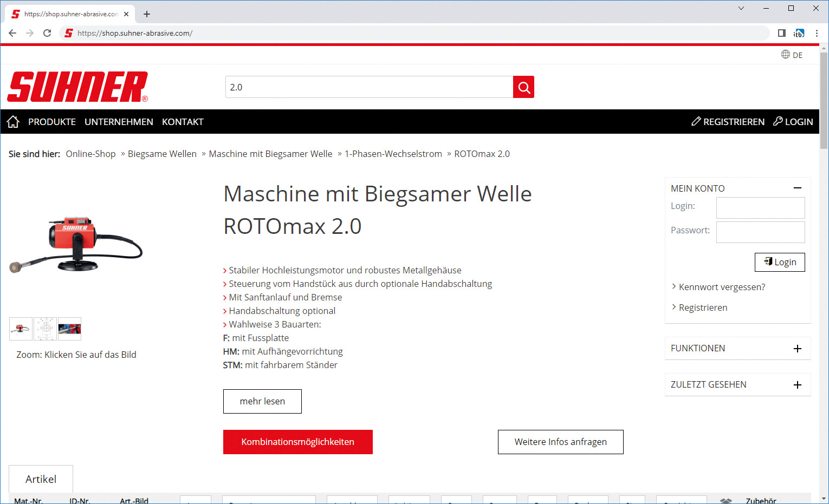Click the scrollbar up arrow
The width and height of the screenshot is (829, 504).
click(x=824, y=49)
